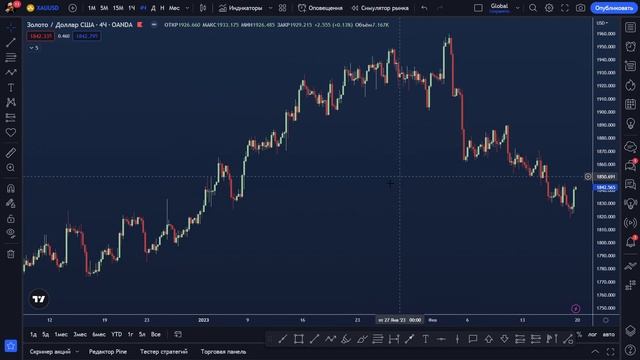640x360 pixels.
Task: Select rectangle shape in favorites drawing toolbar
Action: pyautogui.click(x=298, y=339)
